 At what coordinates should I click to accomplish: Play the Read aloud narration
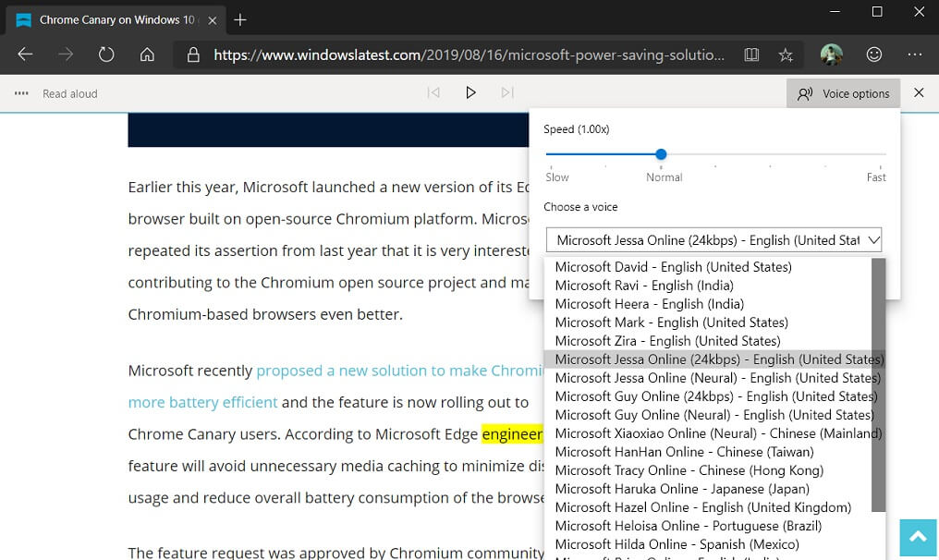tap(470, 92)
